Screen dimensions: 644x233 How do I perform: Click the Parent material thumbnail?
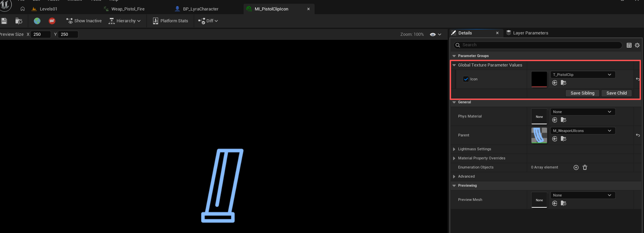pos(539,135)
